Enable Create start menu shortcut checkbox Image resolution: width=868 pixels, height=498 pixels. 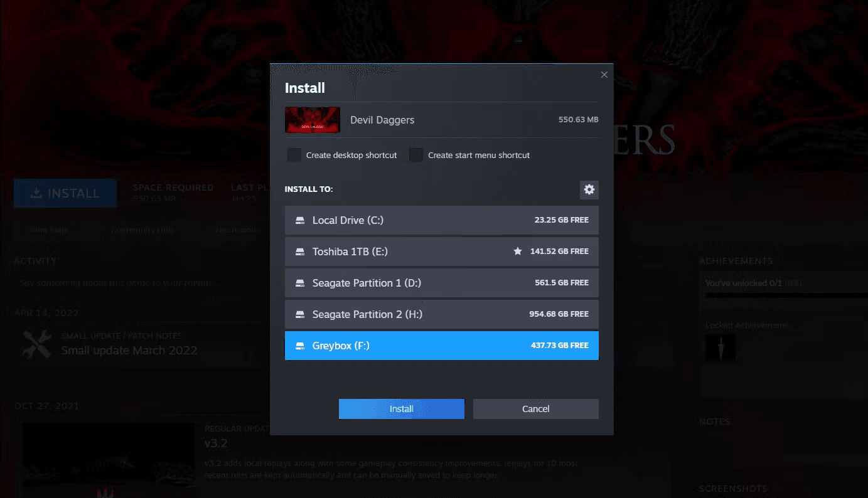click(x=416, y=155)
